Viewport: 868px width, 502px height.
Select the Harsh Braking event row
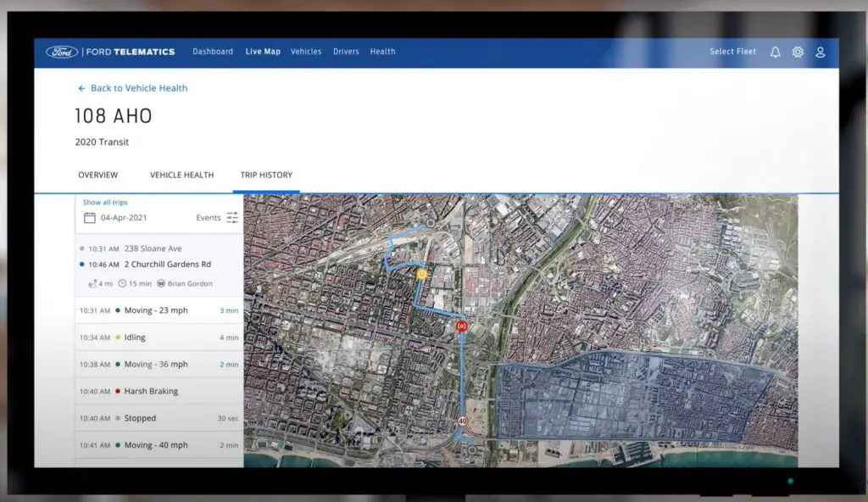[159, 391]
